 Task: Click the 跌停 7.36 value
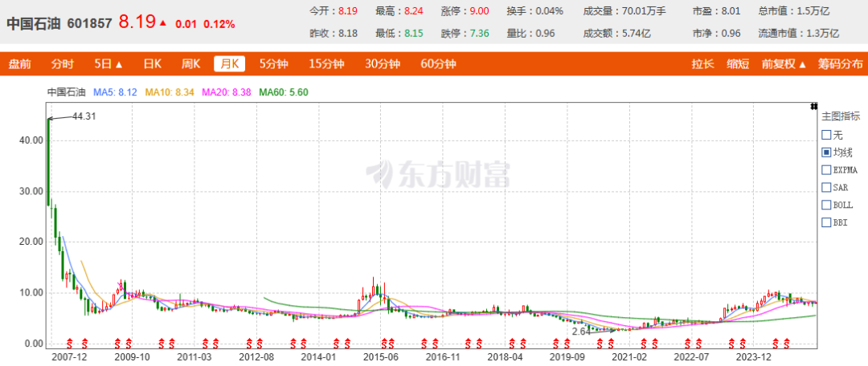[x=479, y=33]
